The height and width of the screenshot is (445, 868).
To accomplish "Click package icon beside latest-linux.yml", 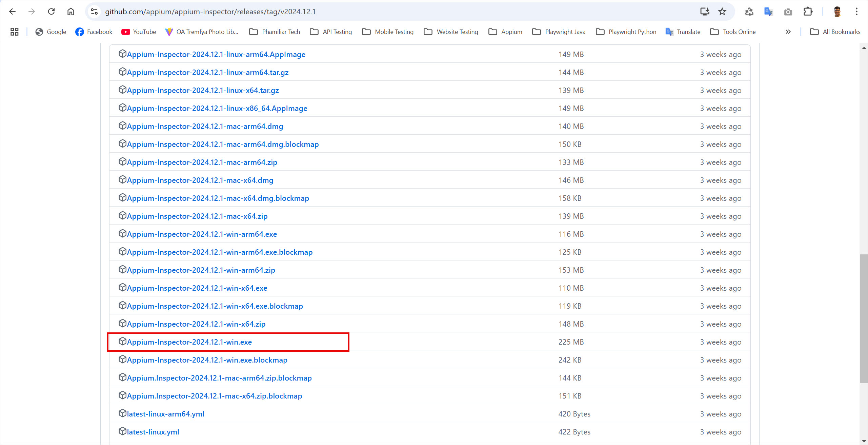I will (x=122, y=431).
